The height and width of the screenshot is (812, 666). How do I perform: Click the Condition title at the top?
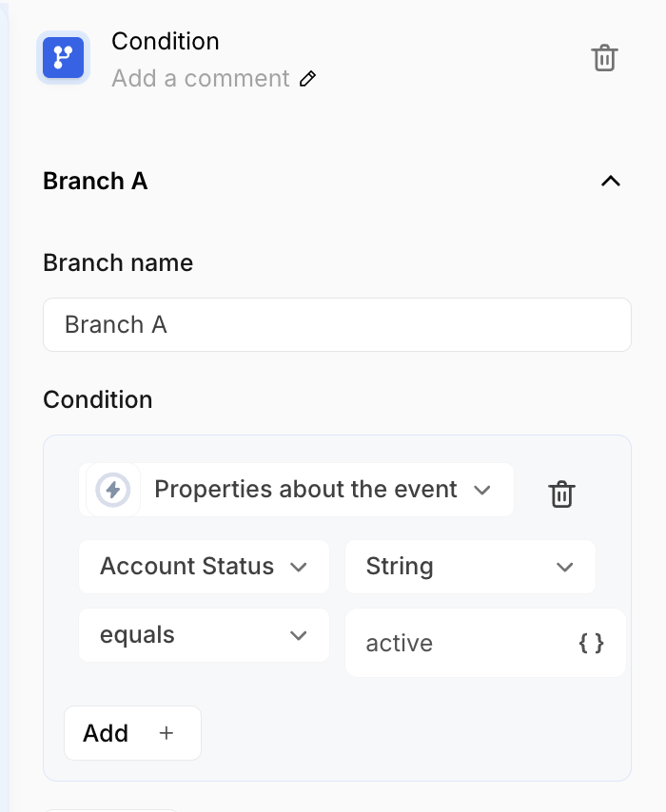[166, 41]
